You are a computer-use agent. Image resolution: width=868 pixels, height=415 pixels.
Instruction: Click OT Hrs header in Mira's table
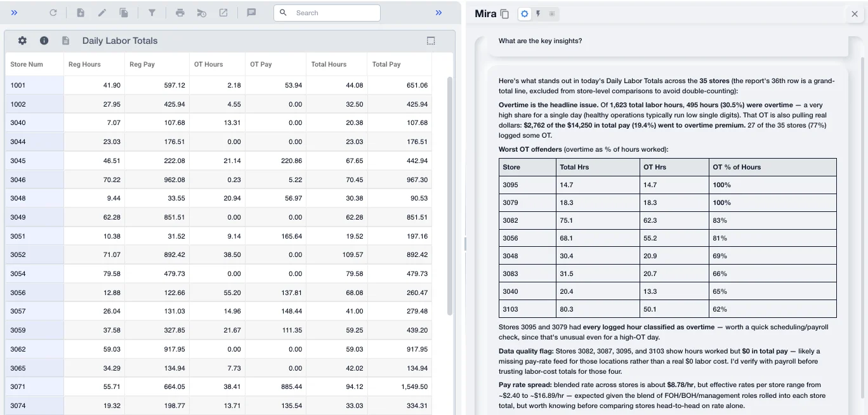(x=674, y=167)
